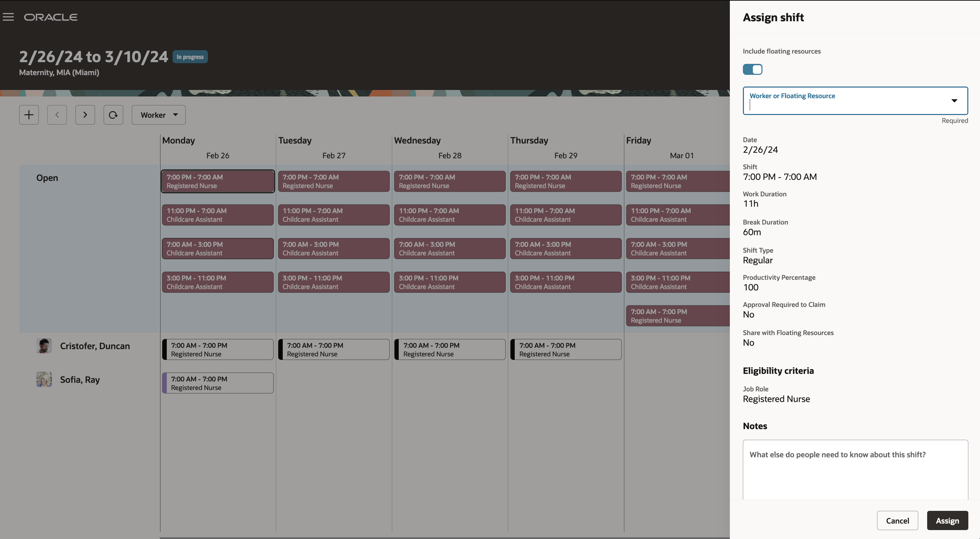
Task: Click the In progress status badge
Action: (x=190, y=57)
